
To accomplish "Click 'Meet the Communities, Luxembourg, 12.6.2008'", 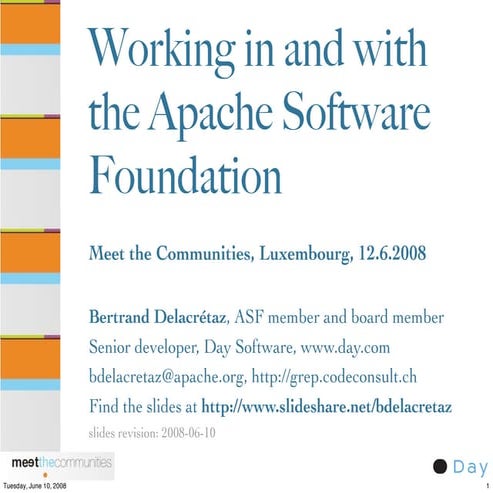I will click(257, 254).
